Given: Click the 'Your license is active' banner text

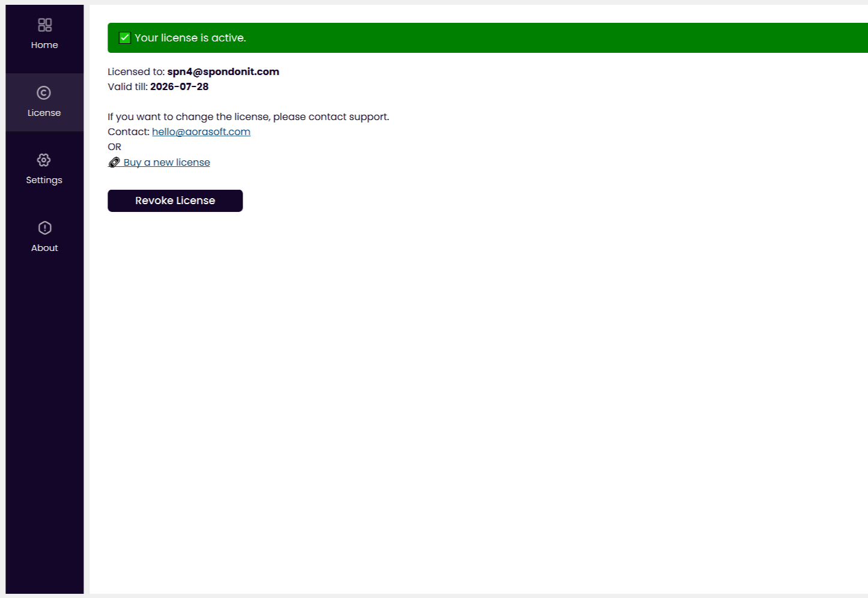Looking at the screenshot, I should pyautogui.click(x=190, y=38).
